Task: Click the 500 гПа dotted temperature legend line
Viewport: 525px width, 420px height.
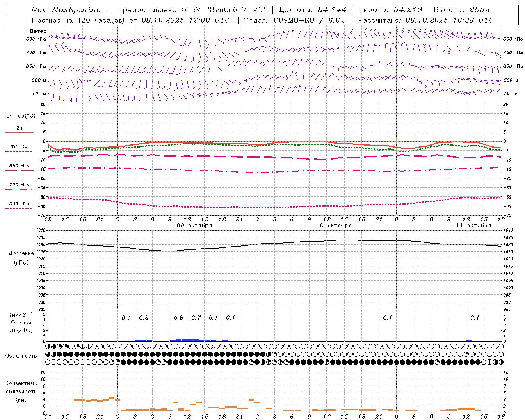Action: click(x=19, y=208)
